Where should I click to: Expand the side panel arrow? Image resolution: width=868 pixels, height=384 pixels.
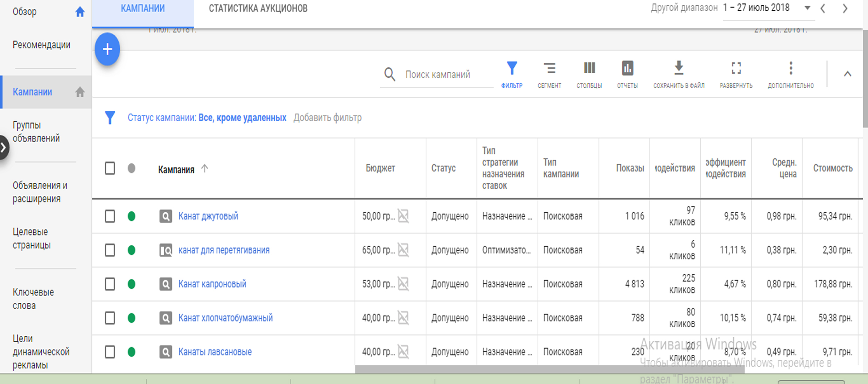[x=3, y=148]
